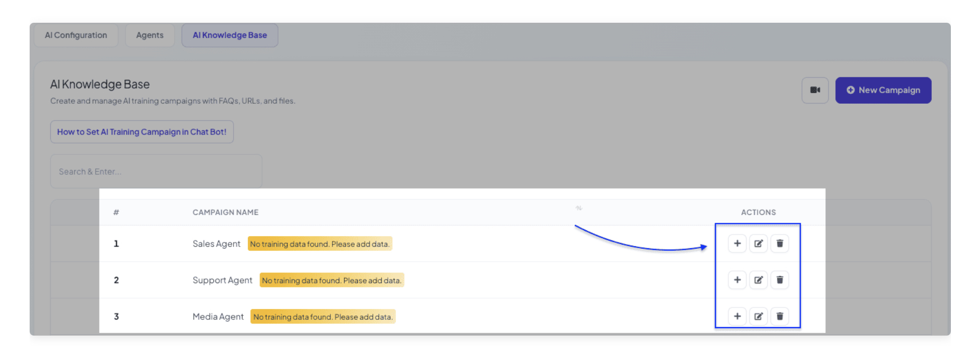Click the Support Agent campaign name
Screen dimensions: 980x361
tap(222, 280)
